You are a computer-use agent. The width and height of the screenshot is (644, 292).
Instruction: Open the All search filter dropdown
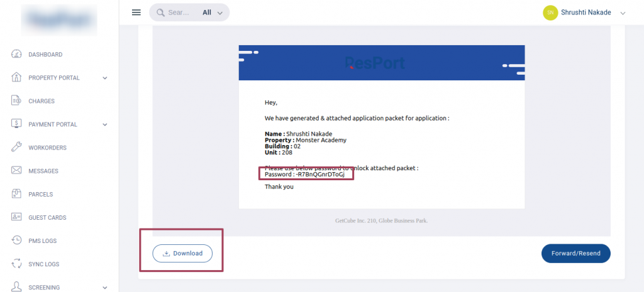click(213, 13)
